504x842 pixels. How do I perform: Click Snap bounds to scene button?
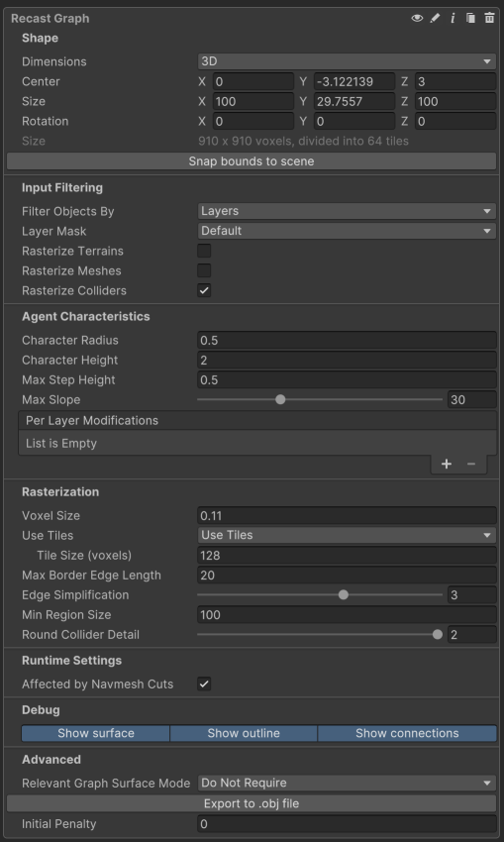[252, 161]
